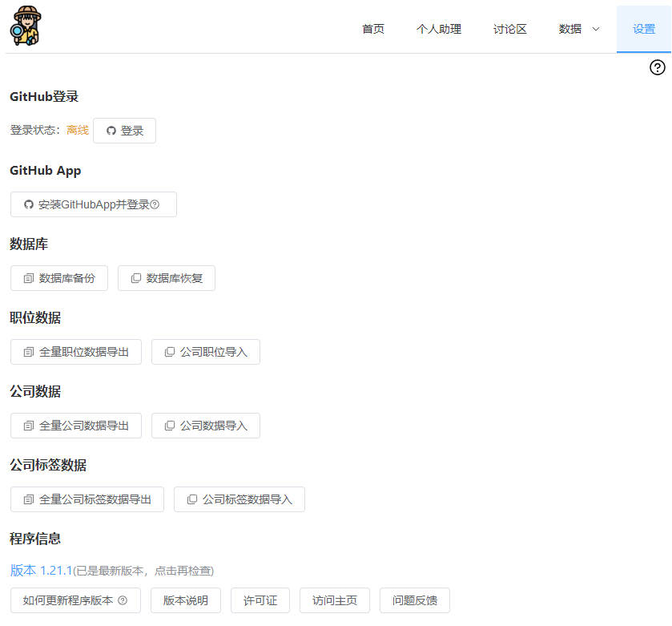Viewport: 672px width, 626px height.
Task: Expand the 数据 dropdown chevron
Action: [596, 29]
